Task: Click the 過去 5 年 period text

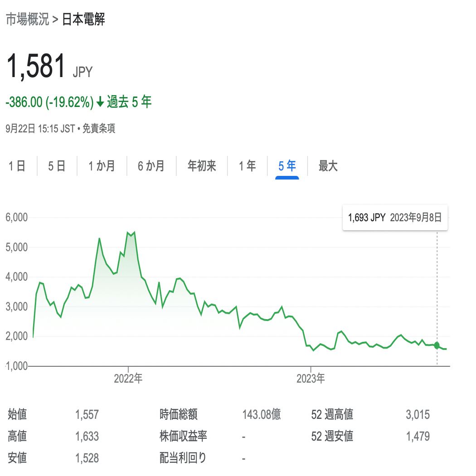Action: [x=129, y=102]
